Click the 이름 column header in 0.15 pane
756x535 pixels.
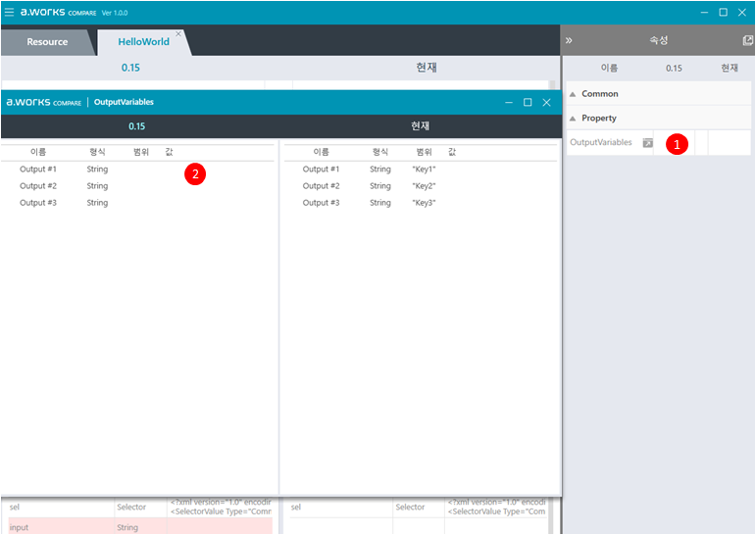pyautogui.click(x=38, y=152)
